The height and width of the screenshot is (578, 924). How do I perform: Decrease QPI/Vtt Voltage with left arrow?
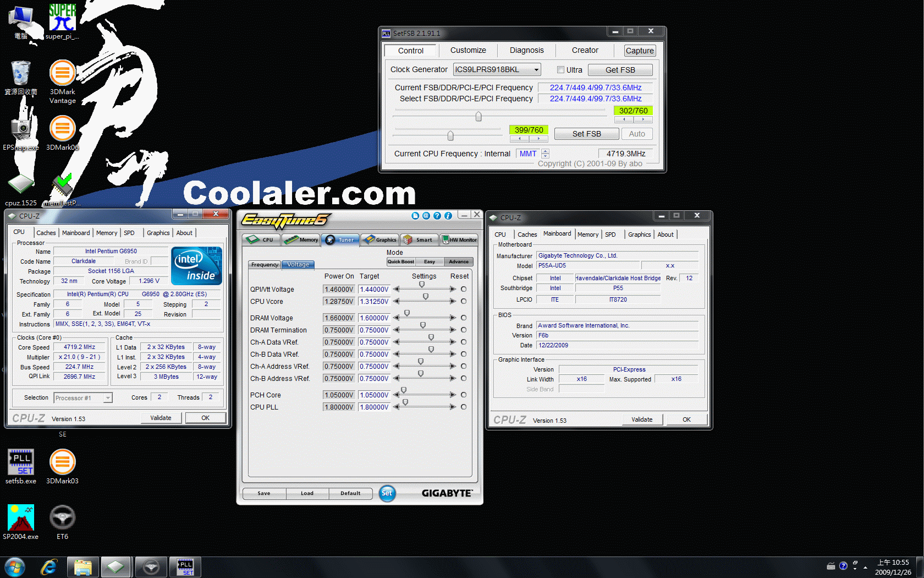[x=396, y=289]
